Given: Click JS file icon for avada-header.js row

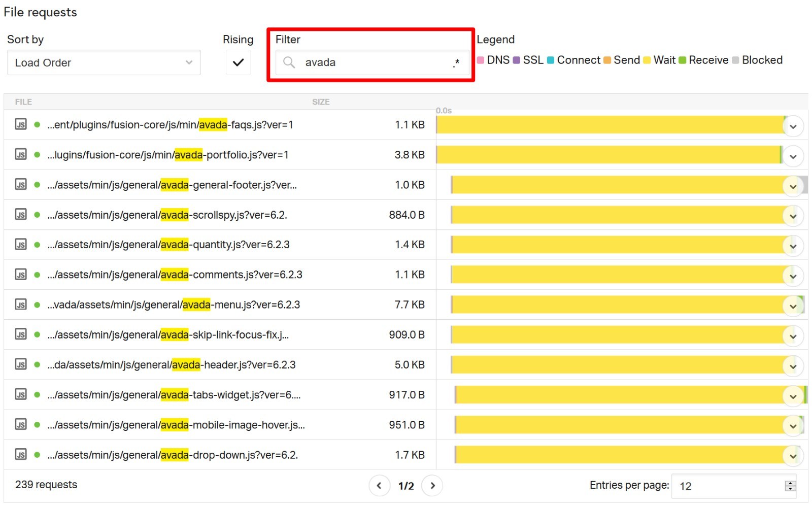Looking at the screenshot, I should (x=21, y=364).
